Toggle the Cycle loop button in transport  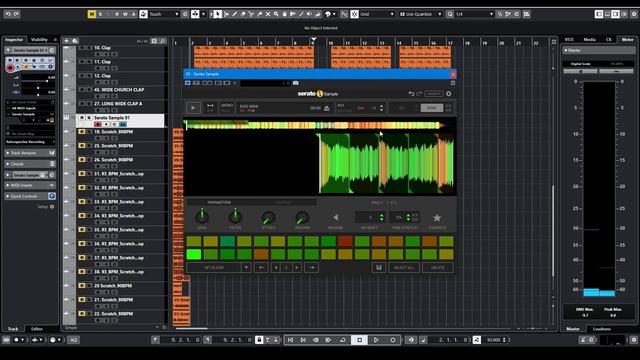[343, 340]
